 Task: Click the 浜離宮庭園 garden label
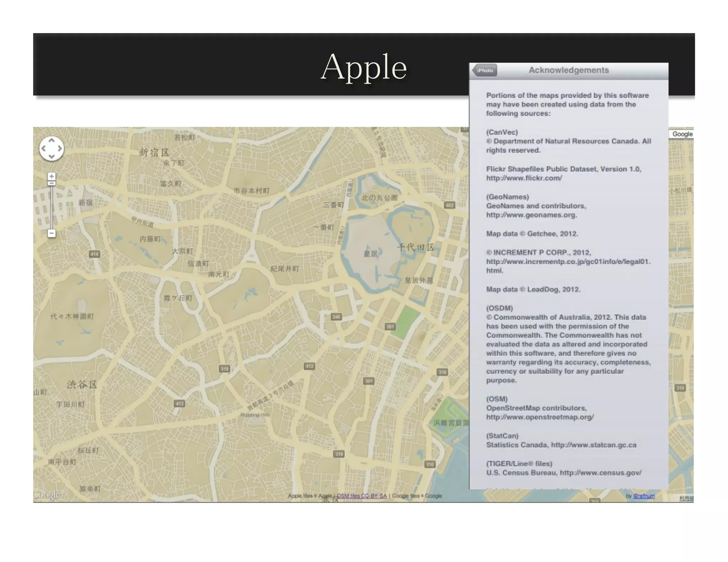pos(451,423)
